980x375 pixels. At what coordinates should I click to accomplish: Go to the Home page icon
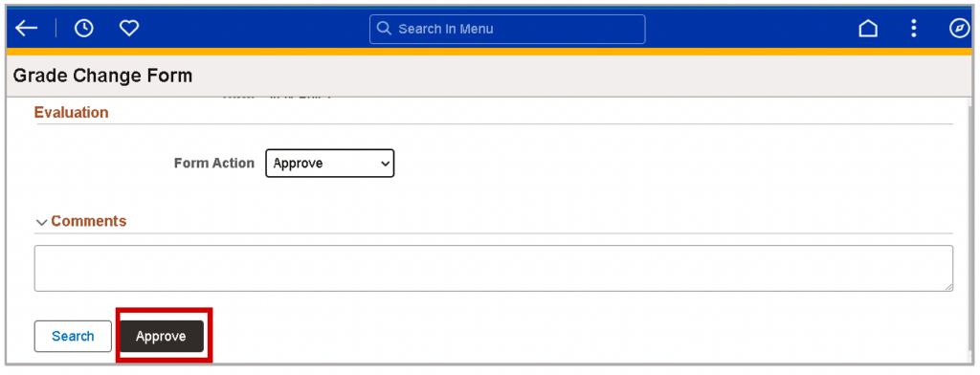tap(867, 28)
